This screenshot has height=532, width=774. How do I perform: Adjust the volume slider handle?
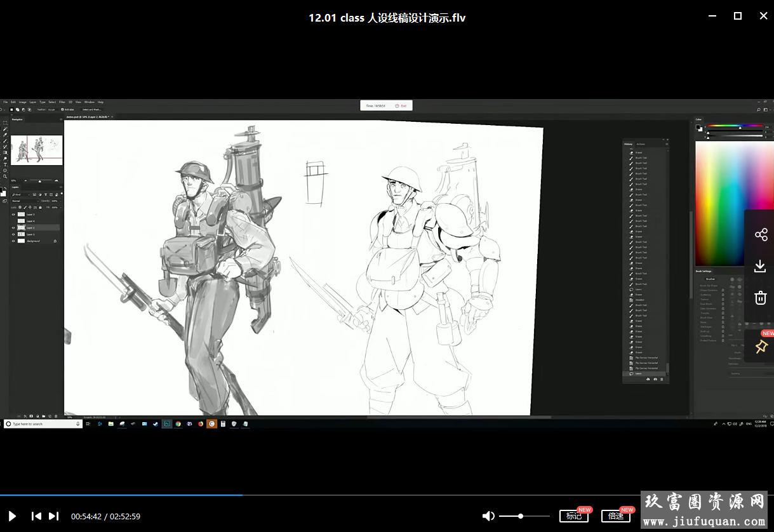point(521,516)
